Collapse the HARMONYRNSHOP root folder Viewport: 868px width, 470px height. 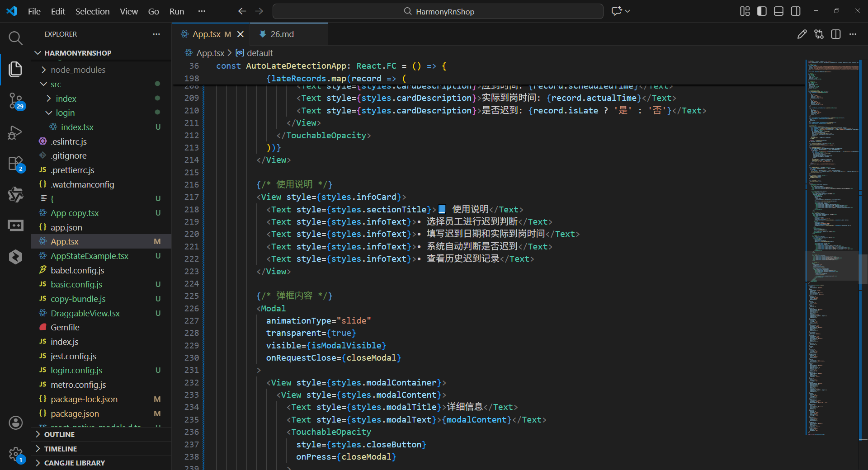click(x=101, y=53)
